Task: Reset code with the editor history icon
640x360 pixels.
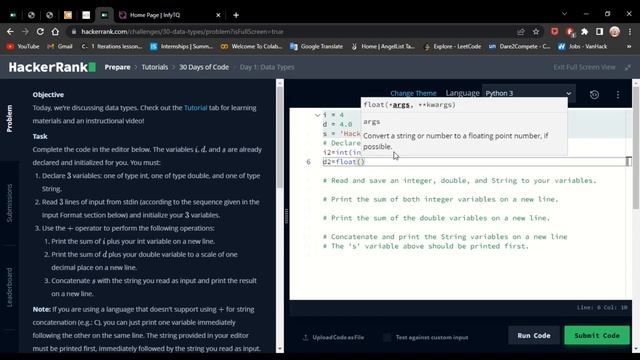Action: coord(594,95)
